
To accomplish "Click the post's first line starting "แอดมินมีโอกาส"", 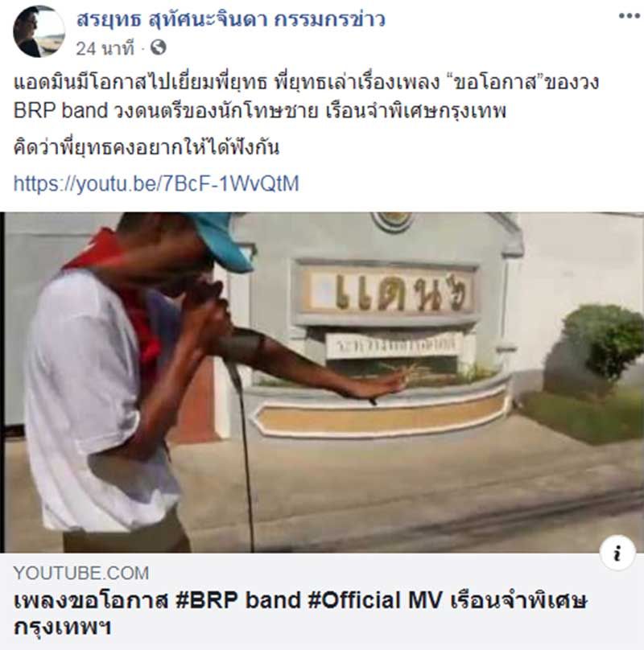I will (306, 82).
